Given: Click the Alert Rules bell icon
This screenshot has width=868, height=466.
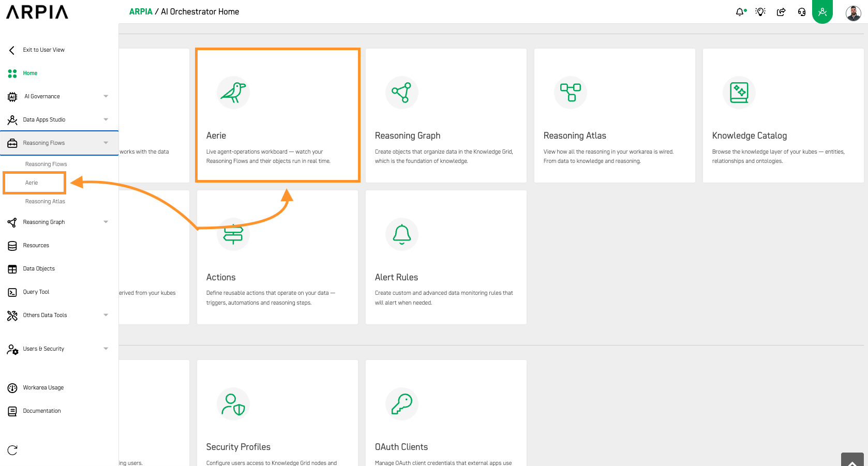Looking at the screenshot, I should point(402,234).
